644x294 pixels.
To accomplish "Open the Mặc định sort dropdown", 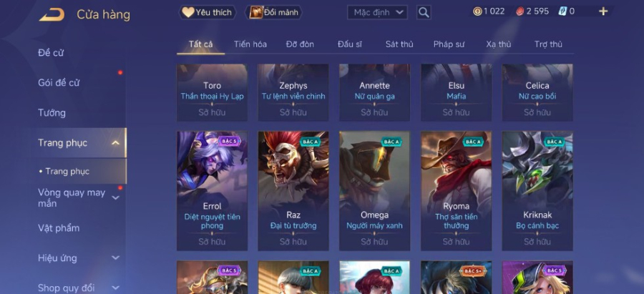I will (x=377, y=12).
